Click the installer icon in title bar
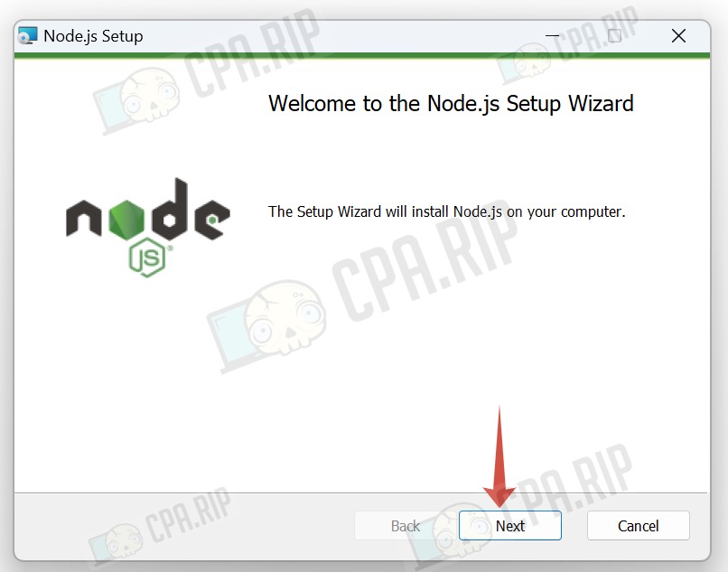Viewport: 728px width, 572px height. pyautogui.click(x=27, y=36)
